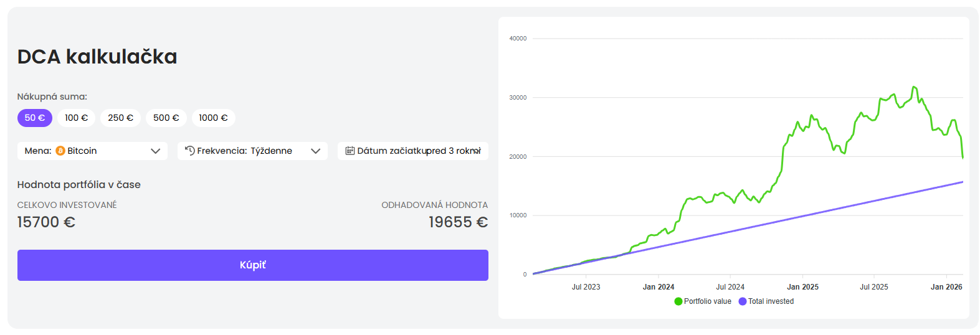Viewport: 980px width, 335px height.
Task: Pick the 500 € purchase amount
Action: (x=166, y=118)
